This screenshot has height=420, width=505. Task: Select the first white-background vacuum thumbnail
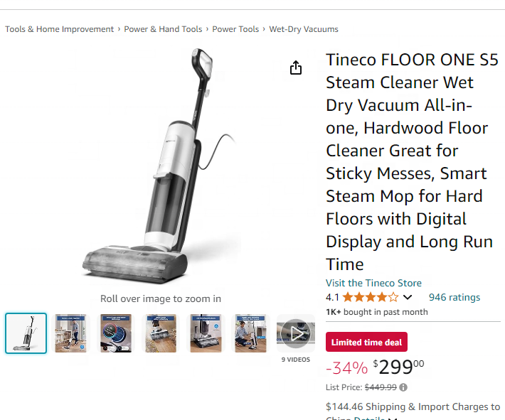pyautogui.click(x=26, y=333)
